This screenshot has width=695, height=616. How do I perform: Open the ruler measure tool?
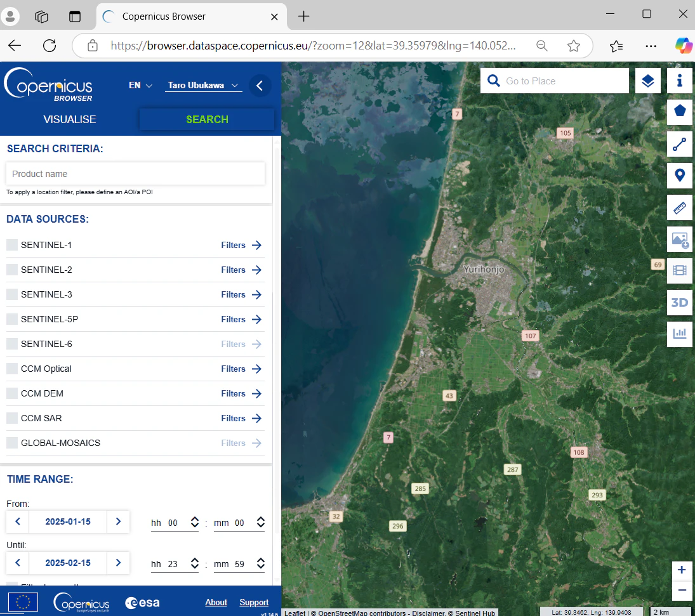pyautogui.click(x=680, y=207)
